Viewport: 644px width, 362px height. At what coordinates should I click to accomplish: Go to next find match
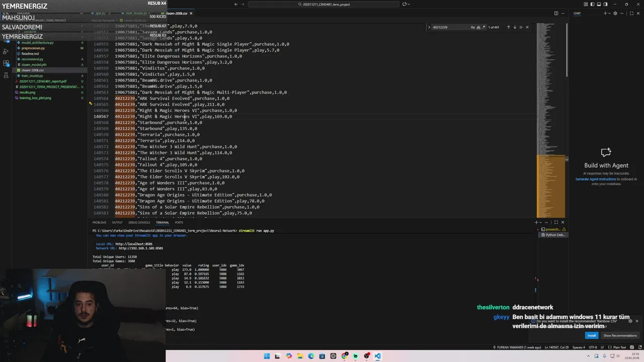(515, 27)
